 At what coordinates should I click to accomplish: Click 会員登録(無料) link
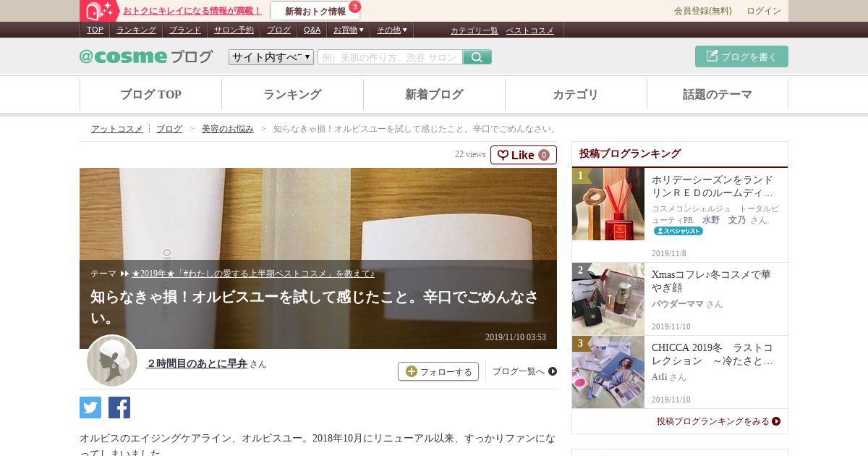[703, 11]
